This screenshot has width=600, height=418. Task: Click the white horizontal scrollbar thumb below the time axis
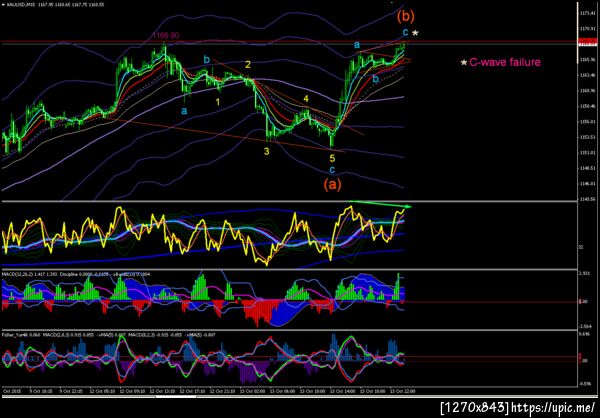[176, 397]
